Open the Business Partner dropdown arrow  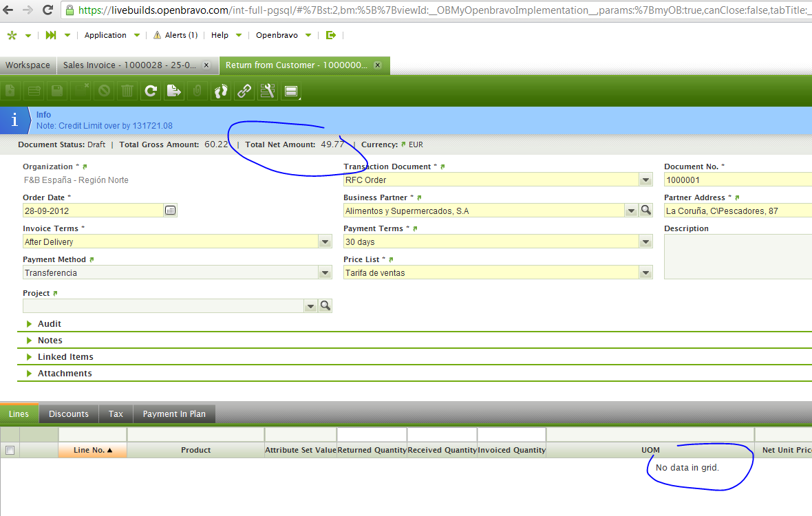pyautogui.click(x=631, y=211)
